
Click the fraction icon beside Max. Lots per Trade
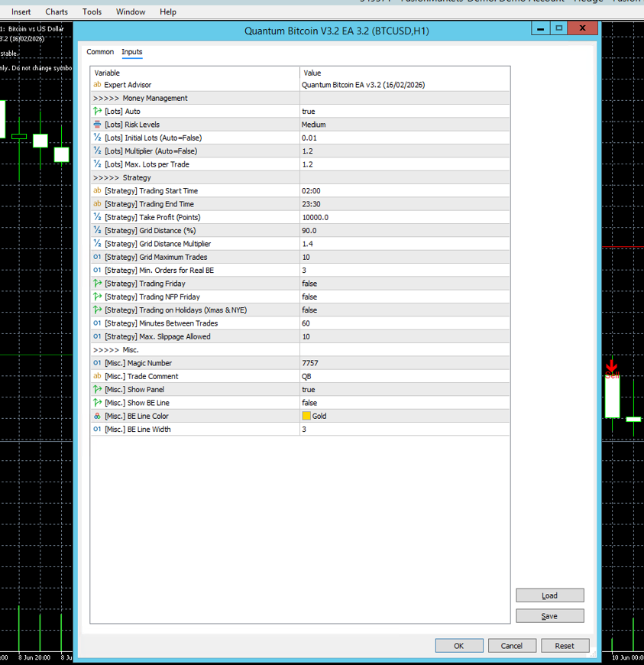click(x=97, y=164)
